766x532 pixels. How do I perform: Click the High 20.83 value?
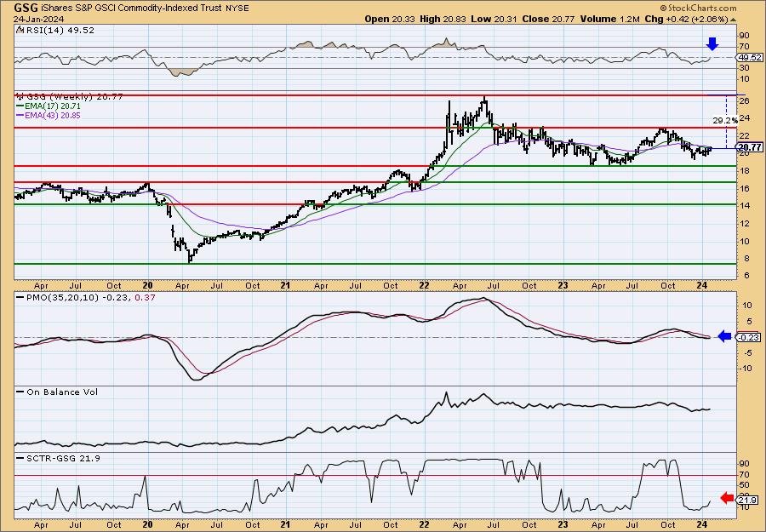tap(443, 19)
